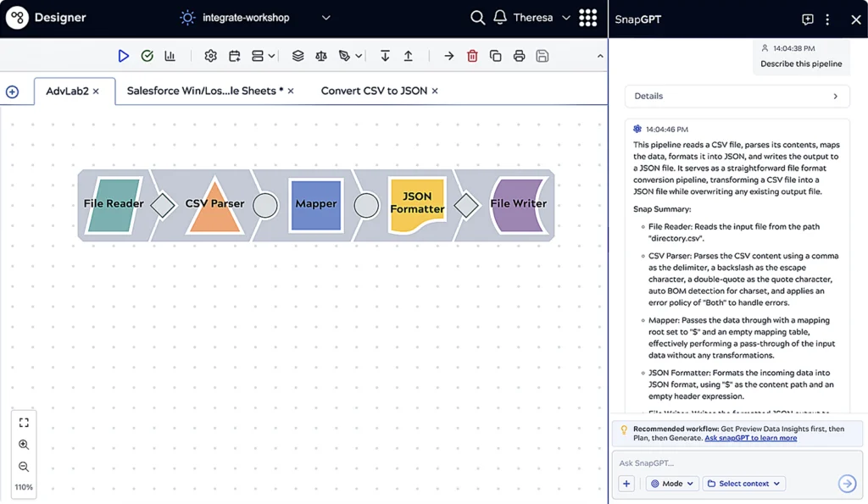Screen dimensions: 868x504
Task: Copy the pipeline with duplicate icon
Action: [495, 56]
